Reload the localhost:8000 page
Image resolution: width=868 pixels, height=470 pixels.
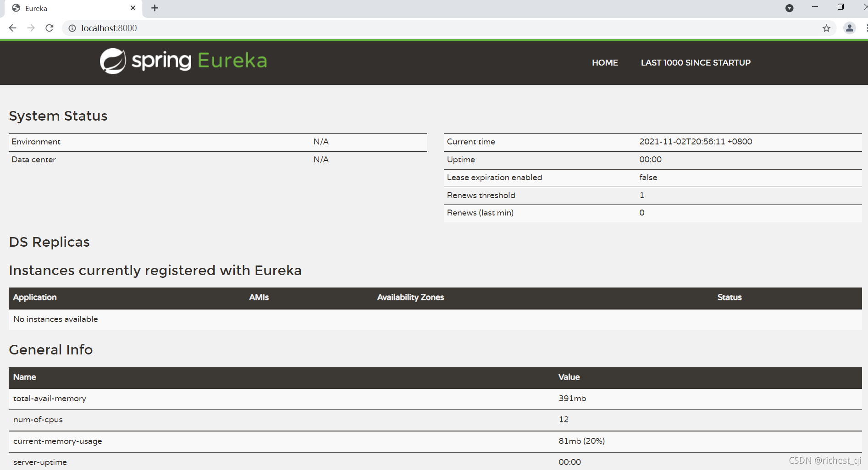point(50,28)
